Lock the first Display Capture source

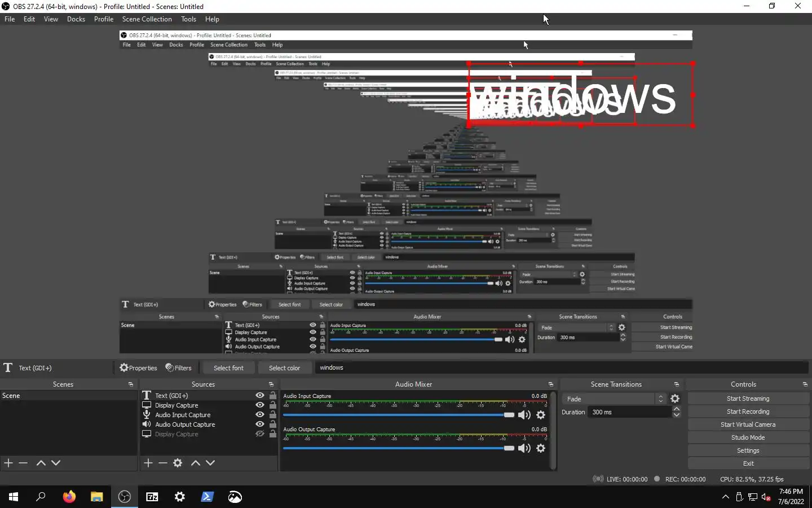point(273,405)
